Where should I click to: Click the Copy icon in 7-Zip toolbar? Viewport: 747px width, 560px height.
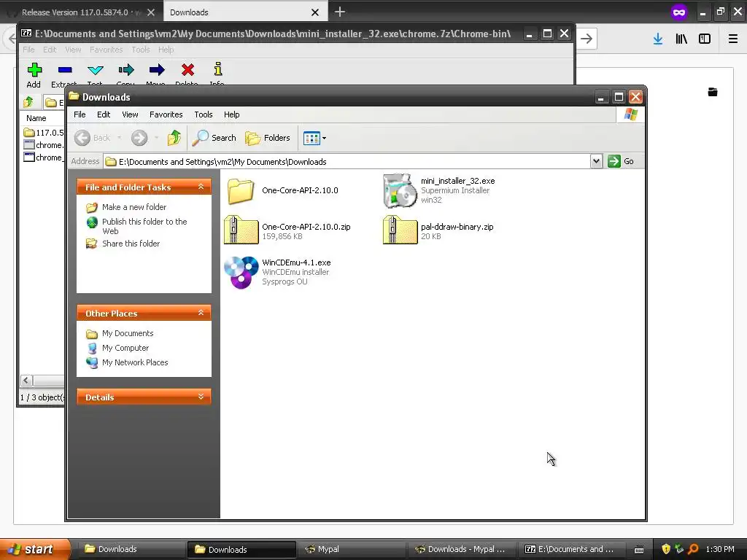coord(126,70)
